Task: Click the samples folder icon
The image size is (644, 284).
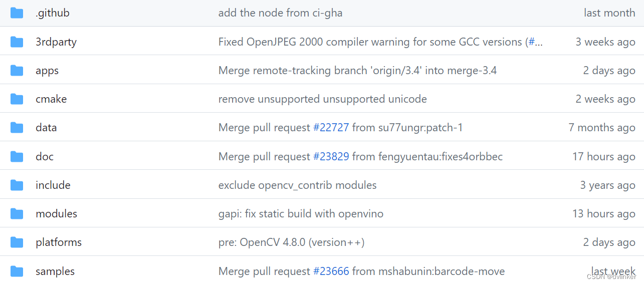Action: (x=17, y=271)
